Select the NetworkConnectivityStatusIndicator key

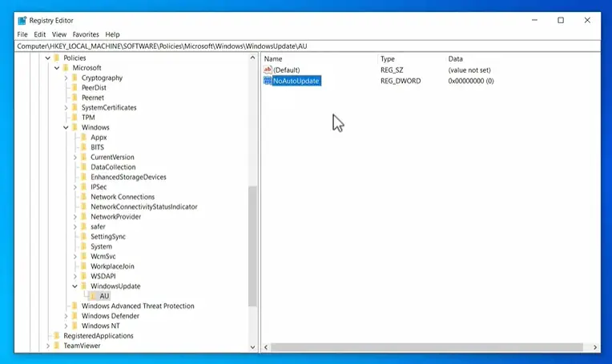[143, 207]
